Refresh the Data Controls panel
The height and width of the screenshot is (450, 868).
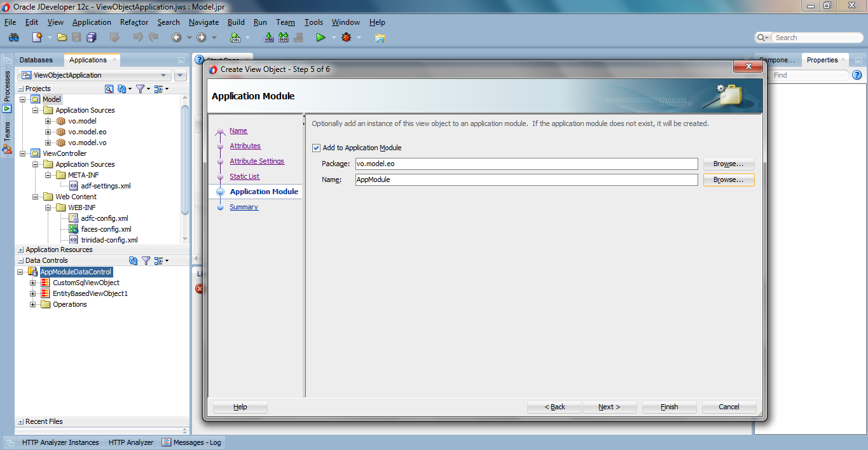pyautogui.click(x=134, y=260)
